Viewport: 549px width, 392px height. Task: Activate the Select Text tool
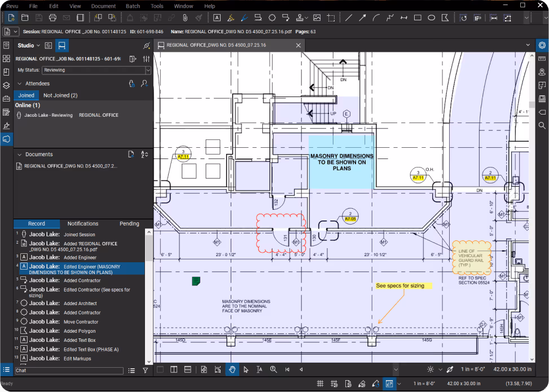[x=260, y=369]
